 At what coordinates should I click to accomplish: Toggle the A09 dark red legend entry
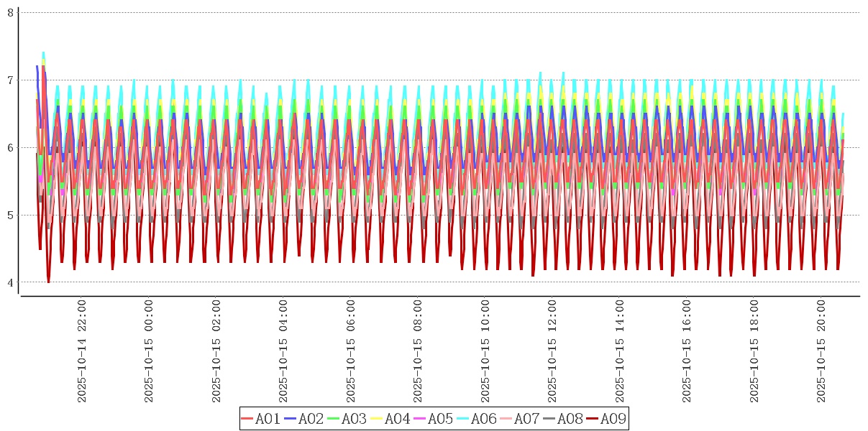613,419
